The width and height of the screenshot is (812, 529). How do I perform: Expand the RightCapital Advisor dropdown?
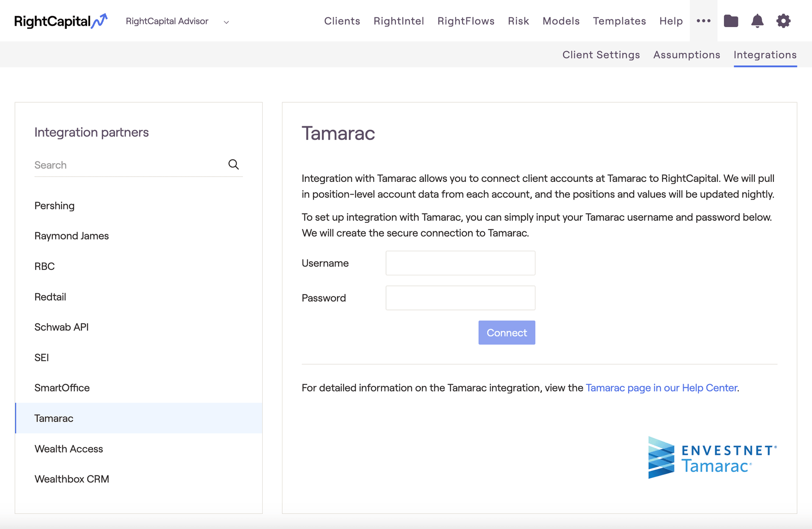point(177,21)
